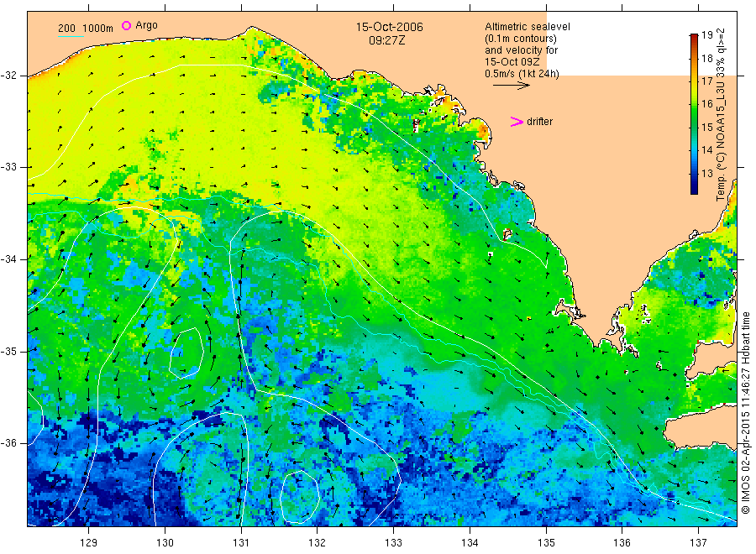
Task: Click the time label 09:27Z
Action: point(386,40)
